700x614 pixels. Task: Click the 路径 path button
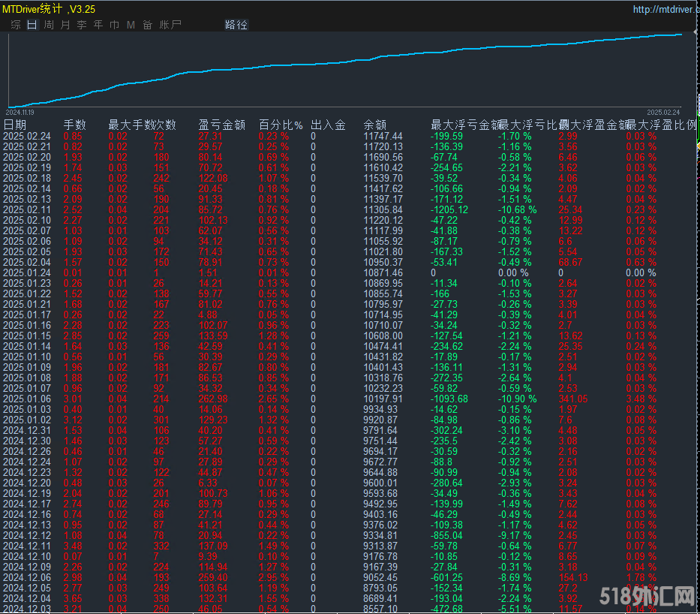point(236,25)
